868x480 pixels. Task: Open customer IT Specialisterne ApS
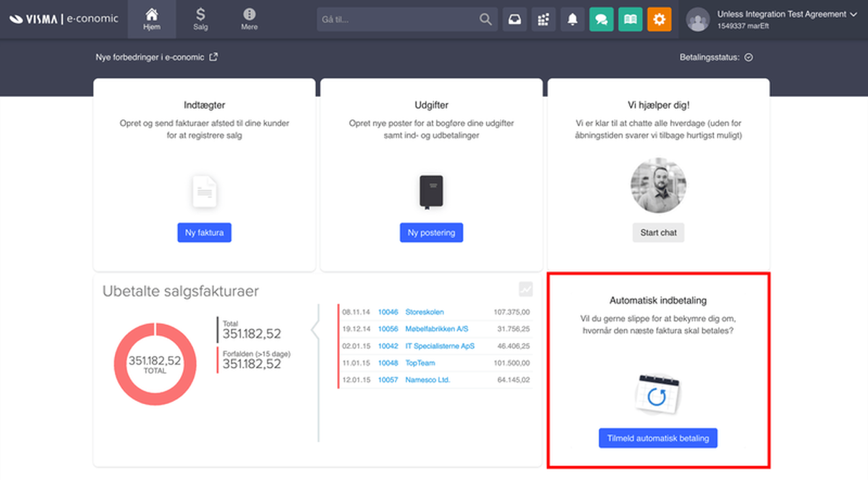point(440,346)
